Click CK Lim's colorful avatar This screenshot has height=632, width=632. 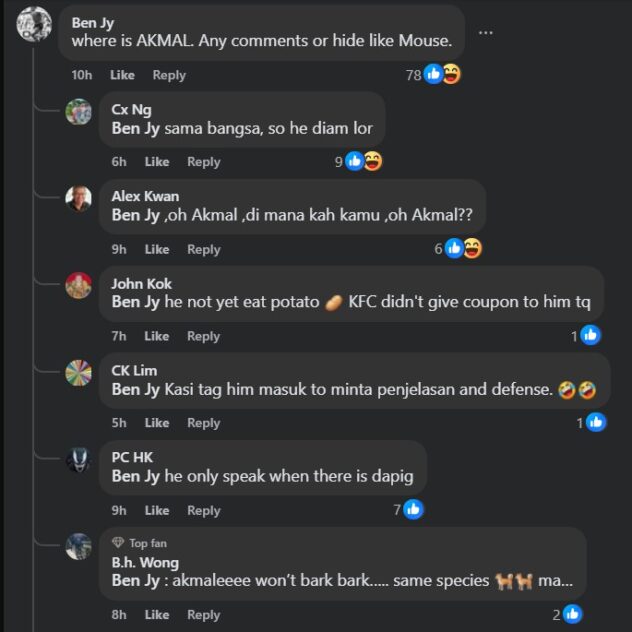79,373
